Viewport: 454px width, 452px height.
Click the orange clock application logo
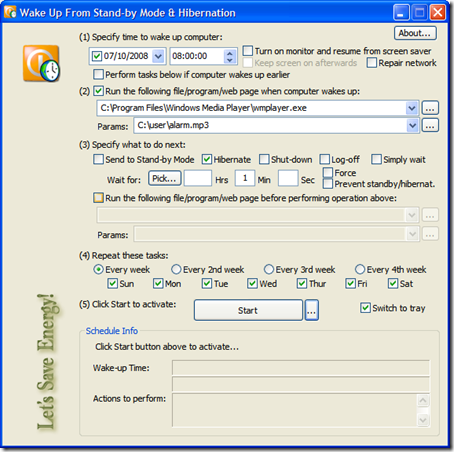41,63
